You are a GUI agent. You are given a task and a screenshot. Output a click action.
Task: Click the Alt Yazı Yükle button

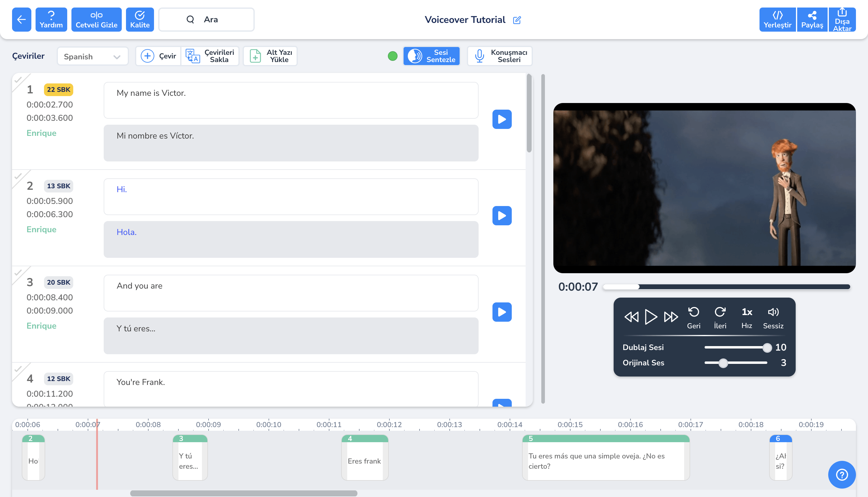[x=270, y=56]
